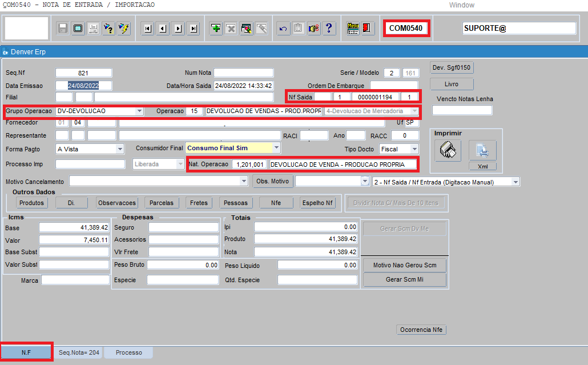
Task: Switch to the Processo tab
Action: point(128,352)
